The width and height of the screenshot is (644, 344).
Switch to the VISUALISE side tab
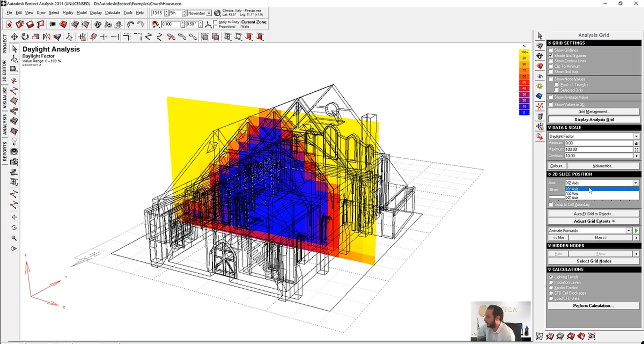pos(4,98)
